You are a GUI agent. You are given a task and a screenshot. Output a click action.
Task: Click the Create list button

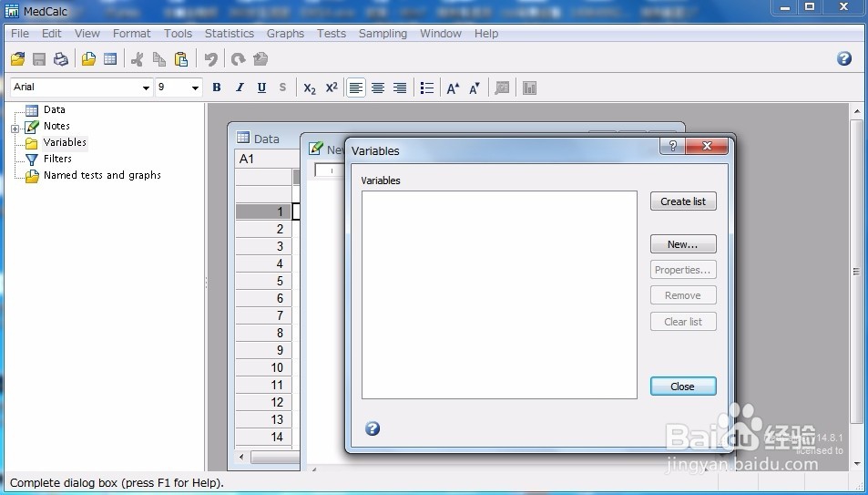(683, 201)
